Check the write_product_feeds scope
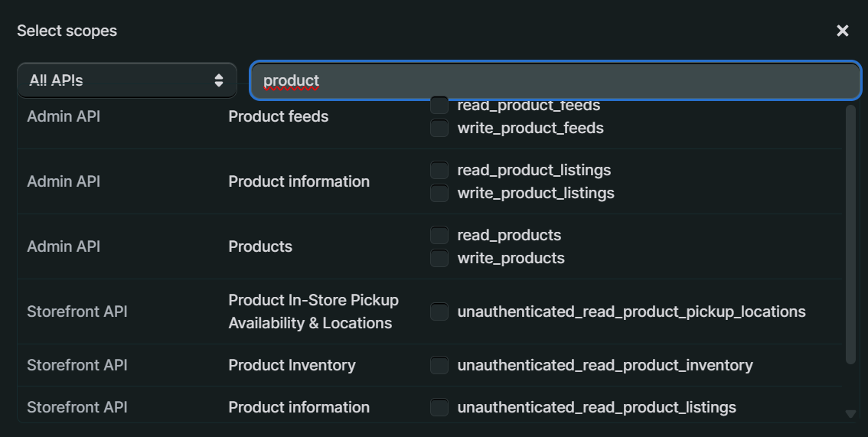Viewport: 868px width, 437px height. click(439, 129)
